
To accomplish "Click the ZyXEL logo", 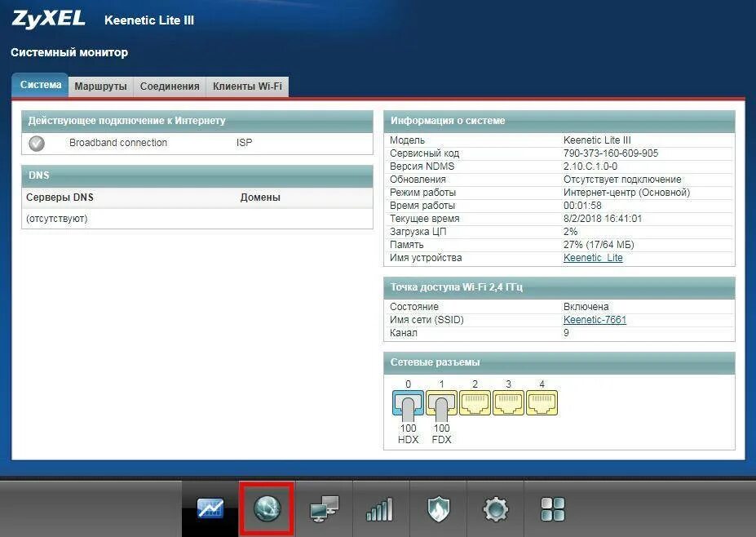I will [48, 19].
